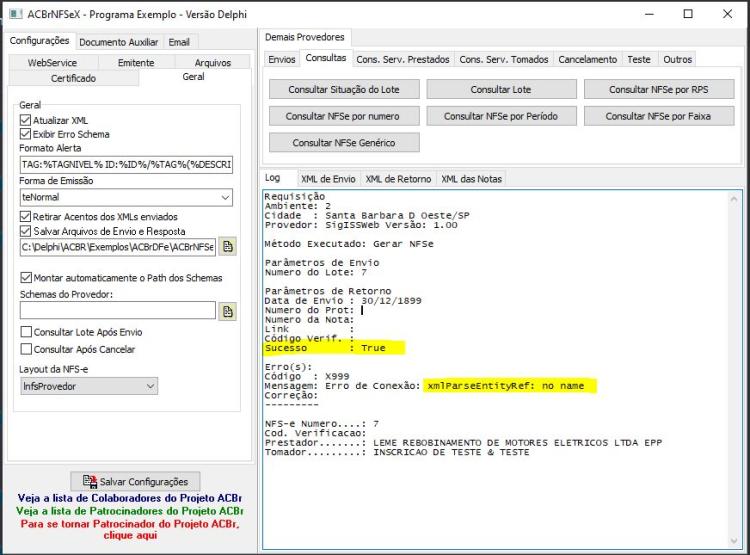The width and height of the screenshot is (750, 555).
Task: Click Consultar NFSe por RPS button
Action: tap(659, 89)
